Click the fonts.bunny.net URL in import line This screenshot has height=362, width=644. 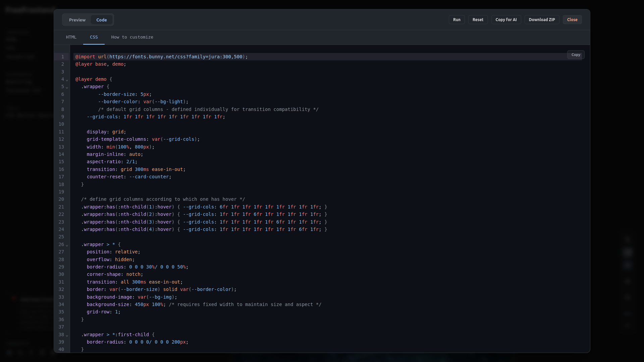click(x=176, y=57)
